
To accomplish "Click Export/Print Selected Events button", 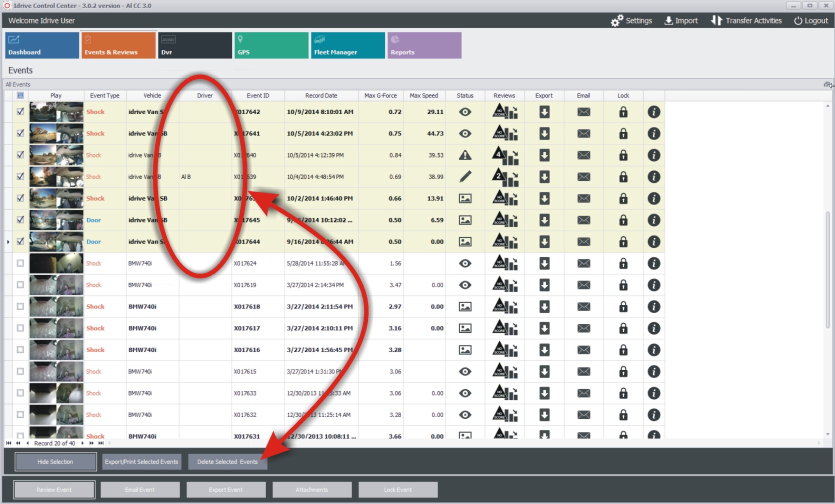I will tap(141, 462).
